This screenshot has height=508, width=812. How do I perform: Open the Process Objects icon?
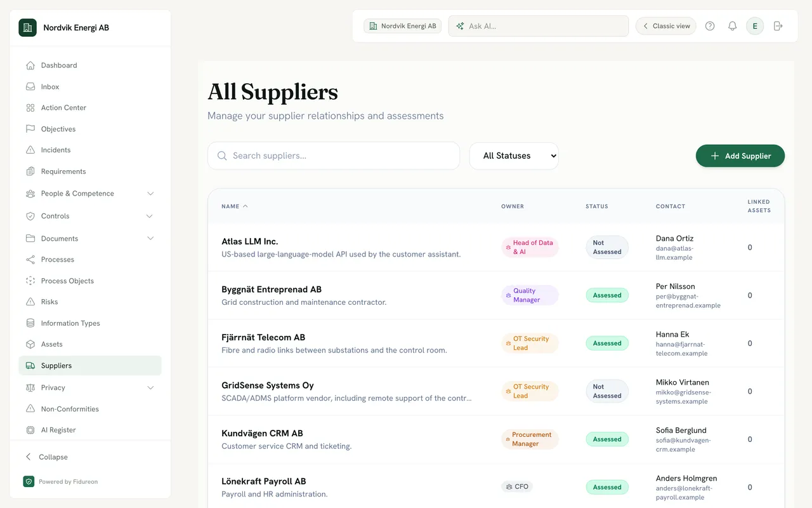(x=30, y=281)
